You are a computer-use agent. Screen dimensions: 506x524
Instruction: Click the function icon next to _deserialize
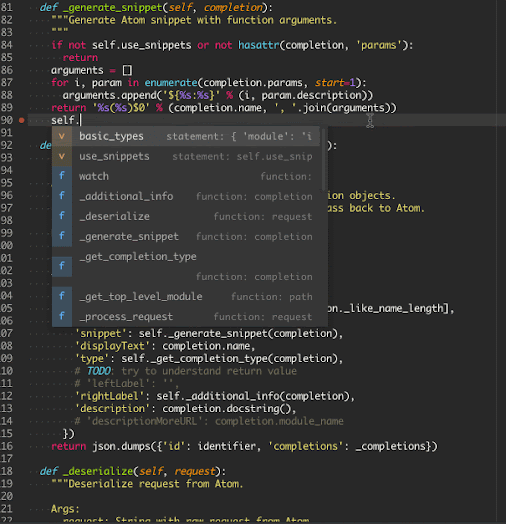pos(62,217)
